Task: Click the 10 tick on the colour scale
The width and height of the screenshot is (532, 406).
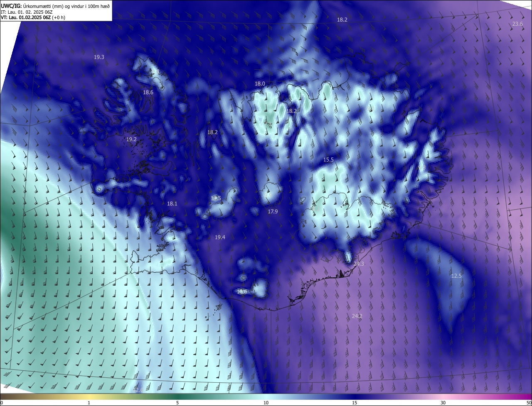Action: click(266, 403)
